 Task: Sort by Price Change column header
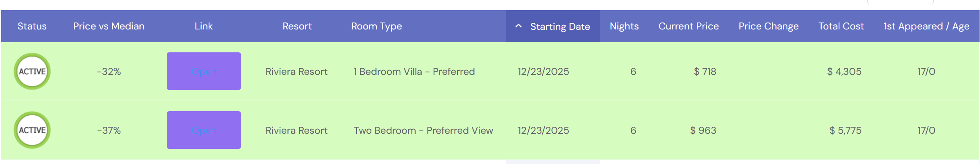769,26
